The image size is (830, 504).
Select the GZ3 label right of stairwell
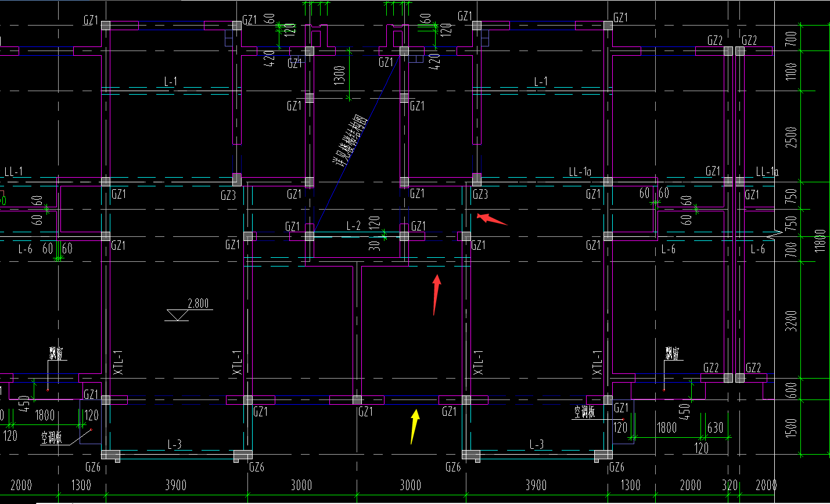click(x=480, y=195)
